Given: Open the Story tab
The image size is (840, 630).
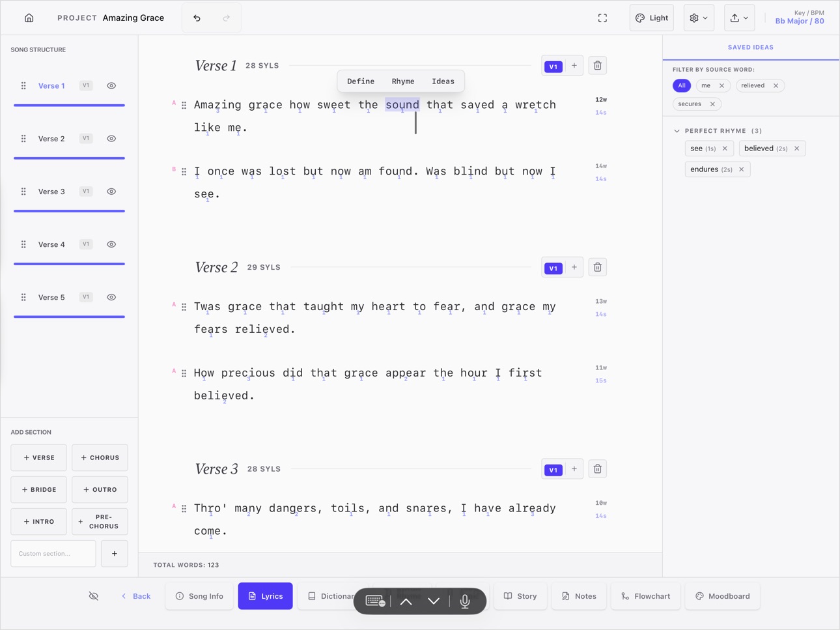Looking at the screenshot, I should 520,596.
